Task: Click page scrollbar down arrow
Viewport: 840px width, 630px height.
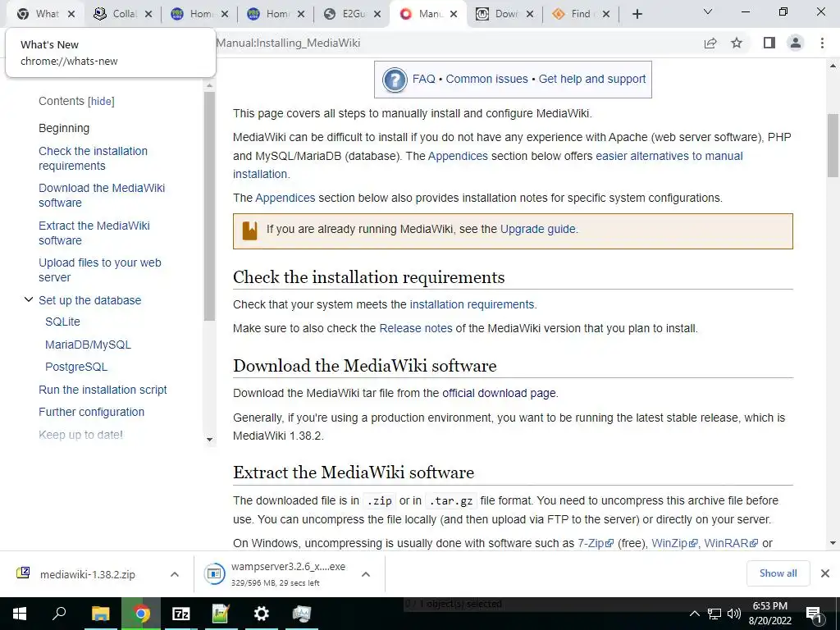Action: click(833, 543)
